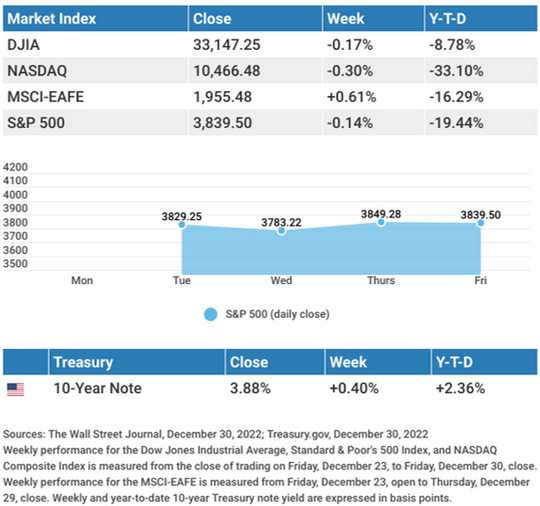Click the S&P 500 close value 3,839.50
The height and width of the screenshot is (506, 540).
click(222, 123)
